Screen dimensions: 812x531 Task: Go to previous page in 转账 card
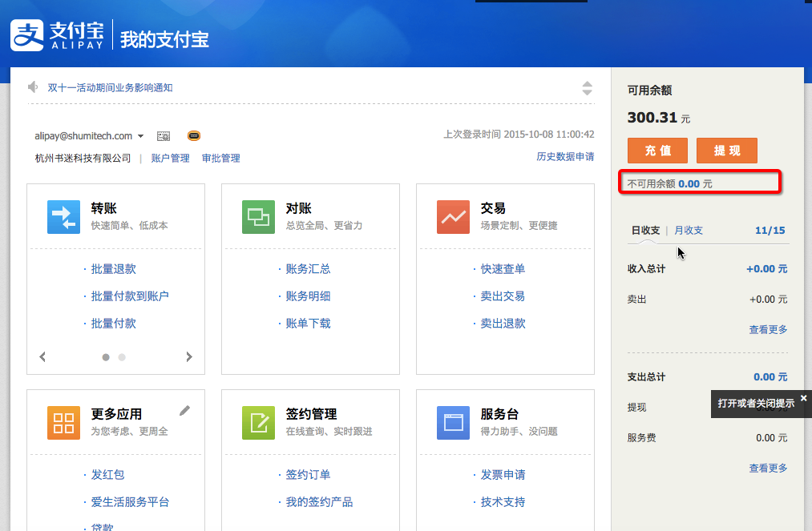(42, 356)
